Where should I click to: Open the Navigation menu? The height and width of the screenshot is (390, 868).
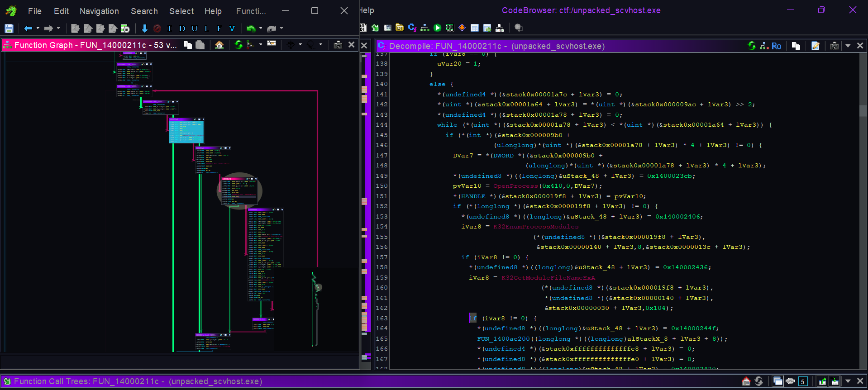coord(99,11)
